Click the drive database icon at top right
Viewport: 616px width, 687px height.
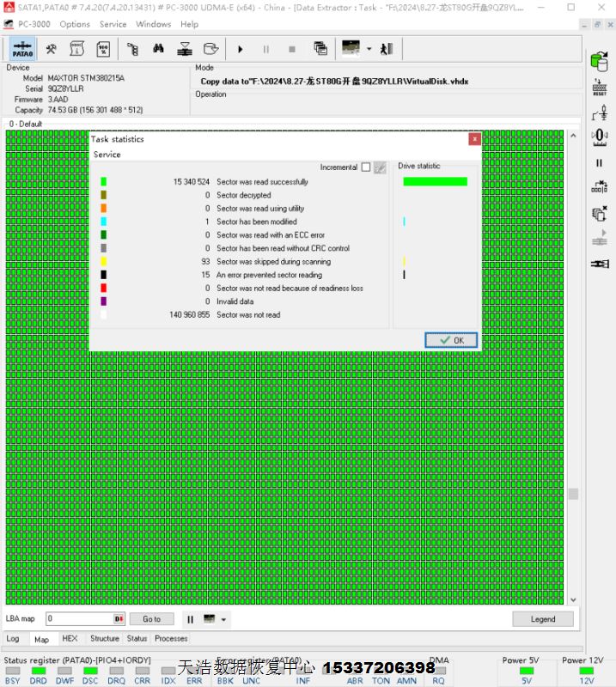[x=599, y=60]
